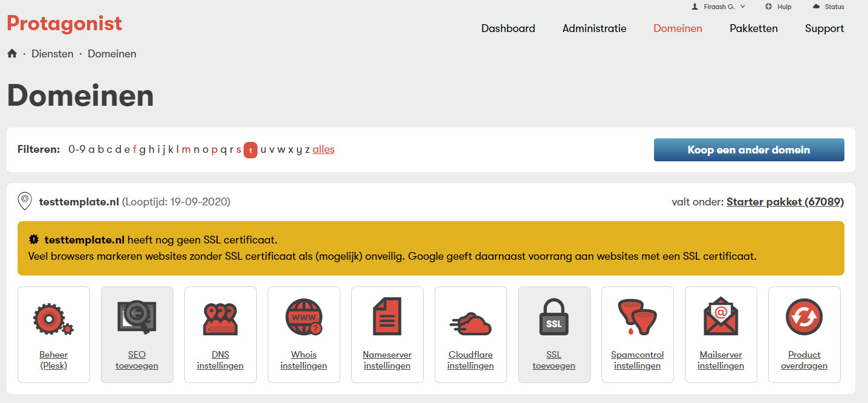
Task: Click the Mailserver instellingen link text
Action: tap(721, 360)
